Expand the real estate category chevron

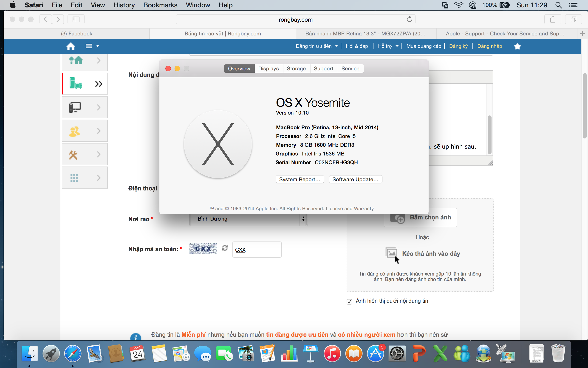(x=99, y=60)
